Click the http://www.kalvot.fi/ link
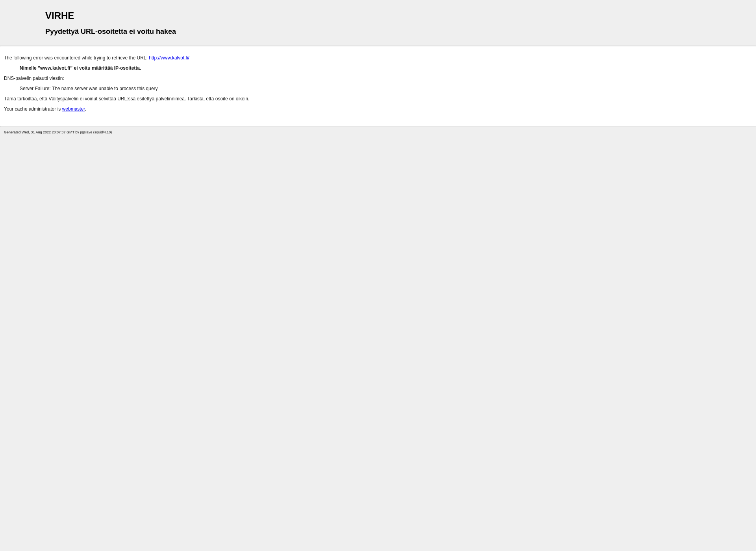This screenshot has height=551, width=756. click(x=169, y=57)
